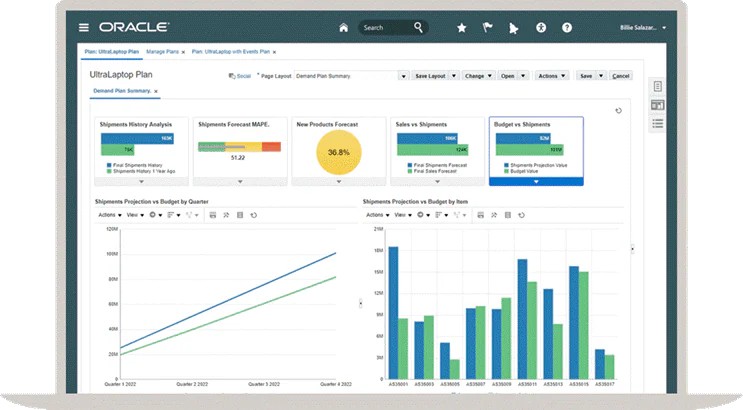This screenshot has height=410, width=743.
Task: Expand the Open button dropdown arrow
Action: [523, 76]
